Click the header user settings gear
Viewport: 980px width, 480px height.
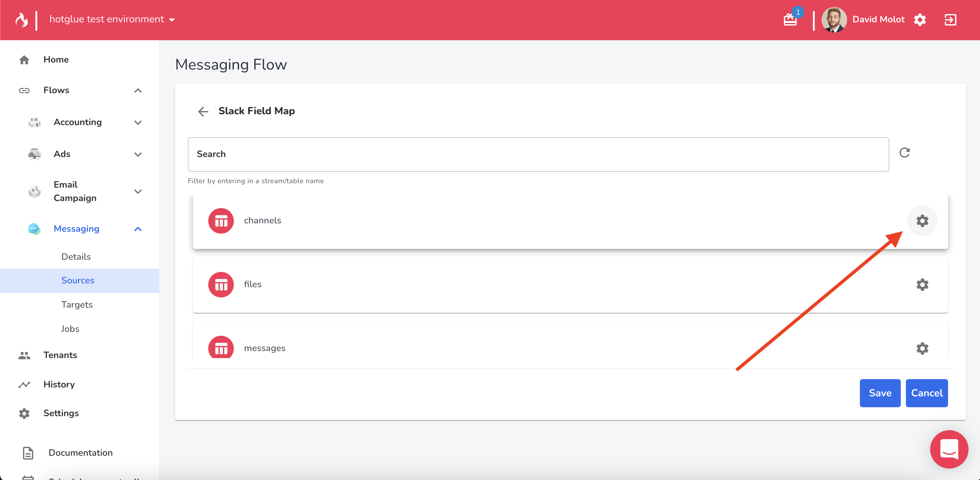[920, 19]
